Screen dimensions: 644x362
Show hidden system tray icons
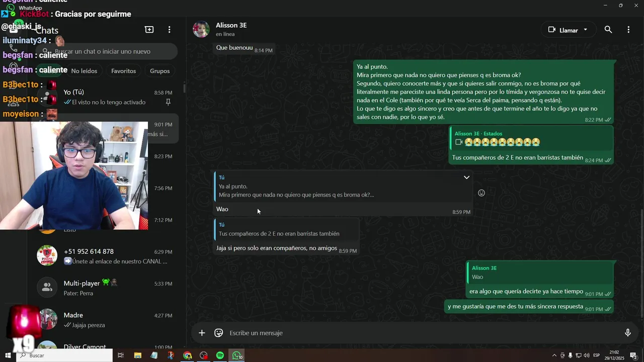554,355
